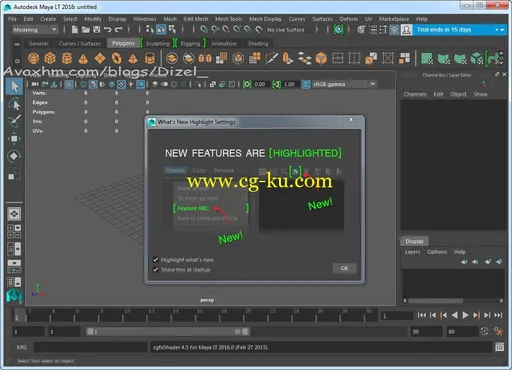Image resolution: width=512 pixels, height=370 pixels.
Task: Switch to the Curves / Surfaces shelf tab
Action: [80, 43]
